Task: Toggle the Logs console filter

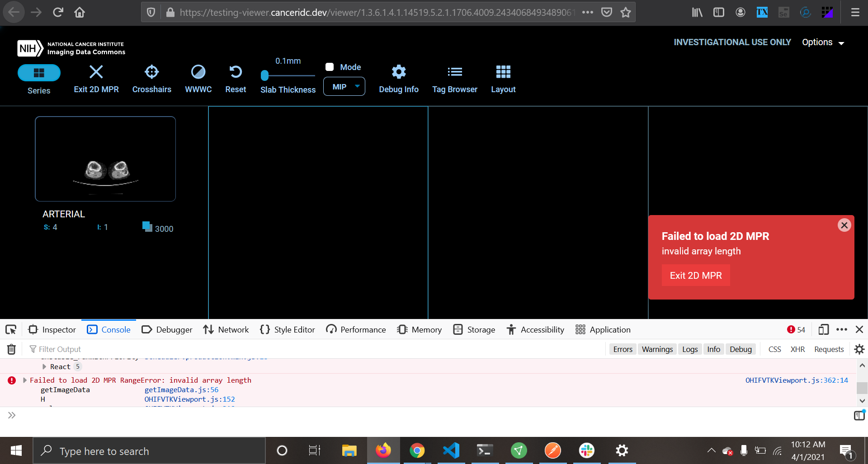Action: pyautogui.click(x=690, y=349)
